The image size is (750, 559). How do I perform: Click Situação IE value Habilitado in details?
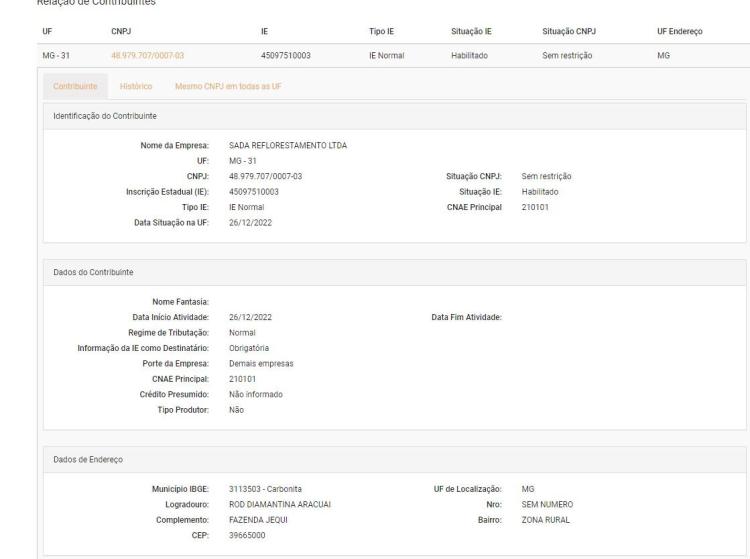540,192
